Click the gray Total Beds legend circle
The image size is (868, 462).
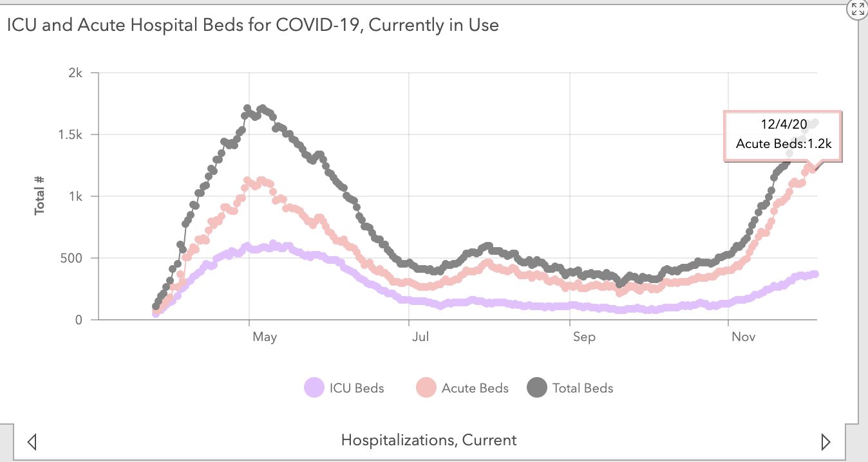pyautogui.click(x=536, y=388)
